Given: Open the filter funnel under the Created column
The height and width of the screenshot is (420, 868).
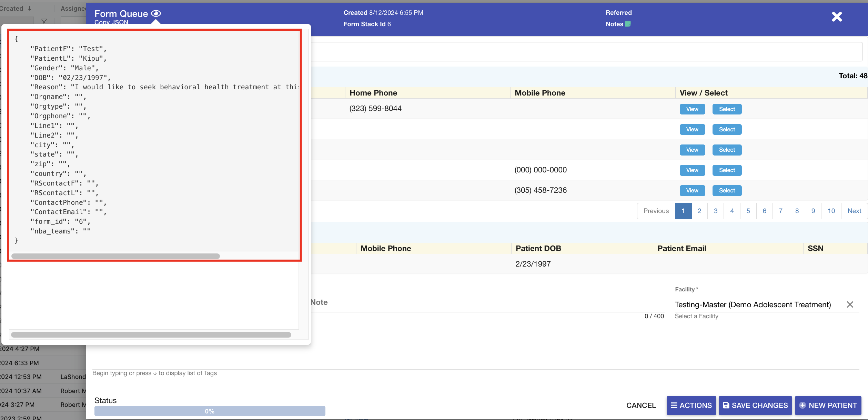Looking at the screenshot, I should [x=44, y=21].
